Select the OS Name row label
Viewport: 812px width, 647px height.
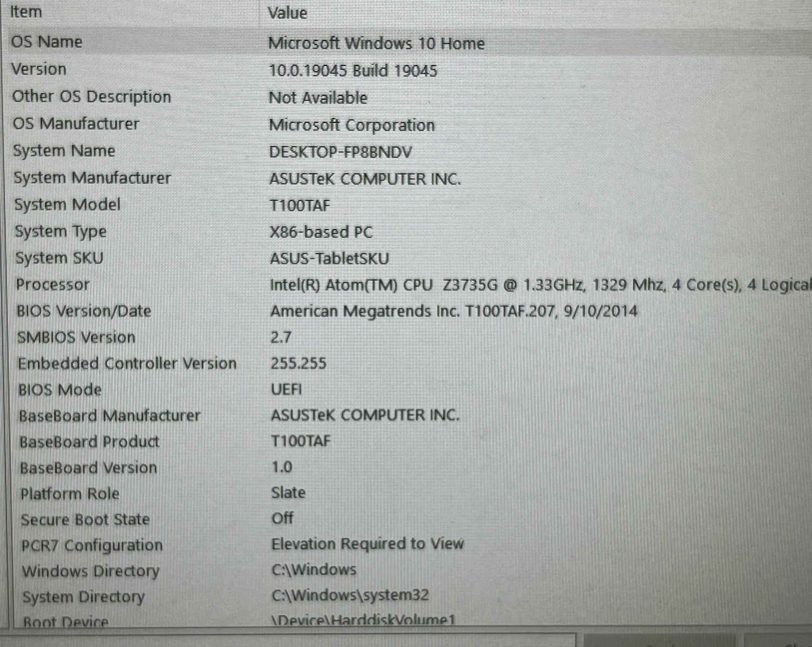(x=47, y=42)
